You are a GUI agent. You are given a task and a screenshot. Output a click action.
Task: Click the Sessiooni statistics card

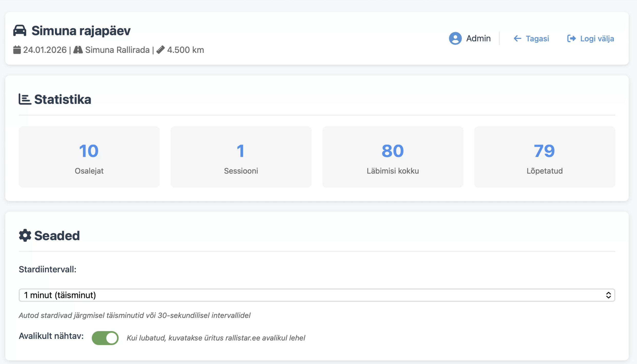tap(241, 157)
